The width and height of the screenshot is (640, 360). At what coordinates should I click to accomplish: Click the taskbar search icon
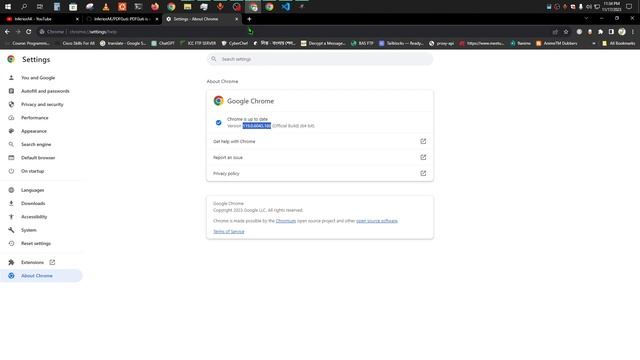click(x=24, y=7)
